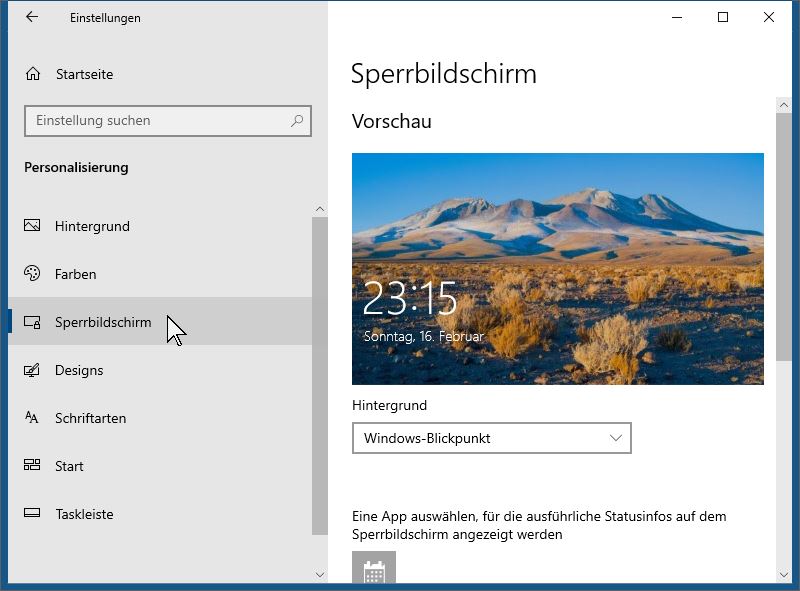The width and height of the screenshot is (800, 591).
Task: Click the Hintergrund picture icon
Action: click(32, 226)
